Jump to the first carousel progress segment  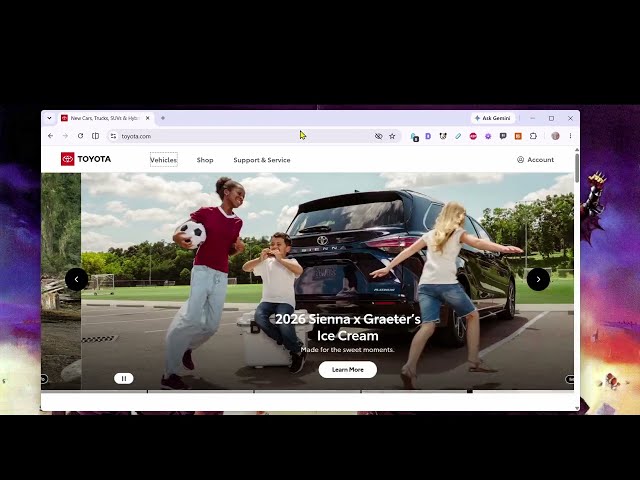click(94, 391)
